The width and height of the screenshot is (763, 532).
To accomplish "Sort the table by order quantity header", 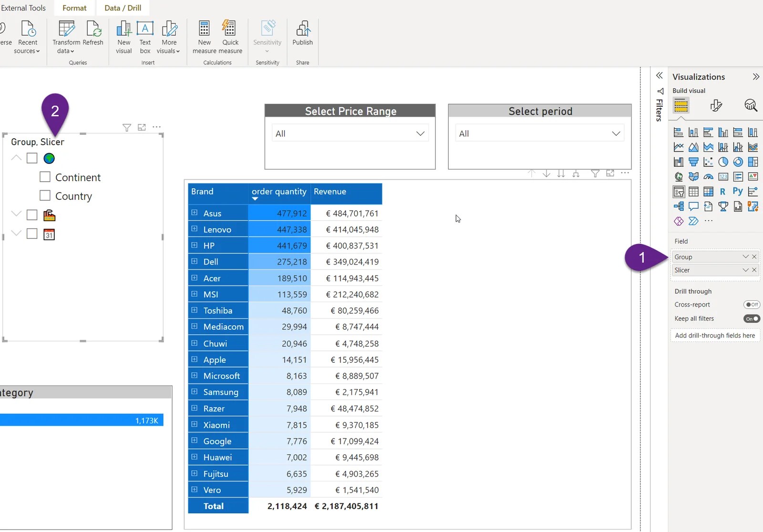I will point(279,192).
